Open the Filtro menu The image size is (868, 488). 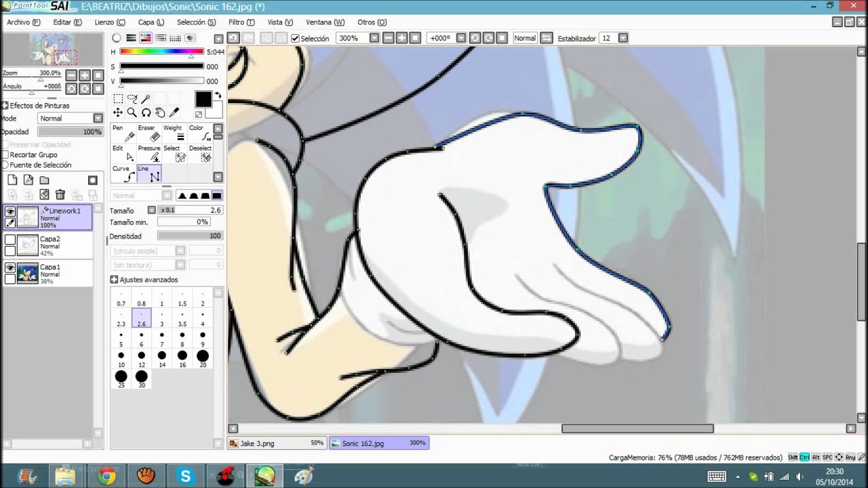point(241,22)
